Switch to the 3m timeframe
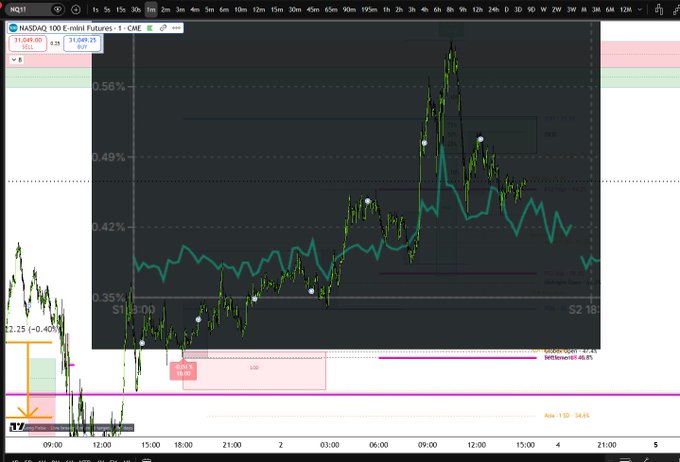The image size is (680, 462). coord(180,9)
